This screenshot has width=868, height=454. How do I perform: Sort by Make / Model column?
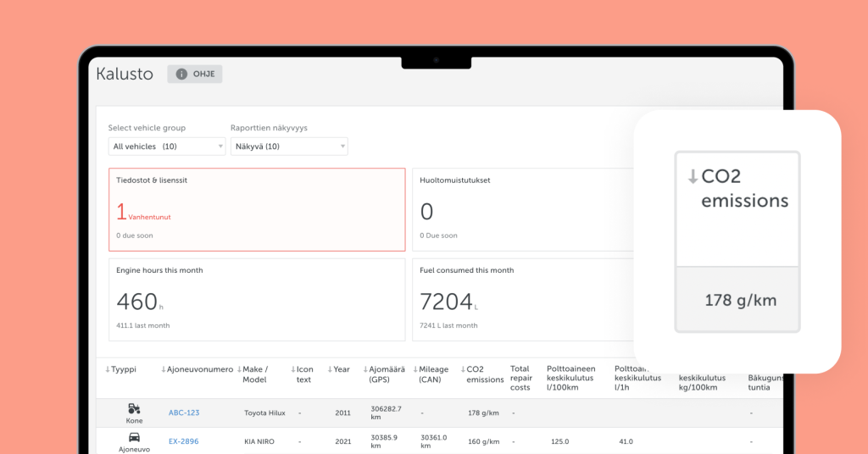coord(253,374)
